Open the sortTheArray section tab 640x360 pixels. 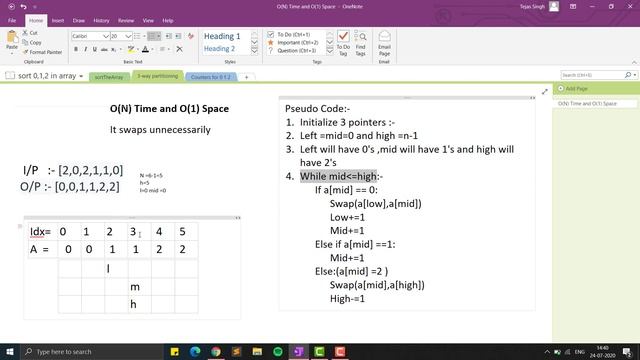(x=109, y=77)
